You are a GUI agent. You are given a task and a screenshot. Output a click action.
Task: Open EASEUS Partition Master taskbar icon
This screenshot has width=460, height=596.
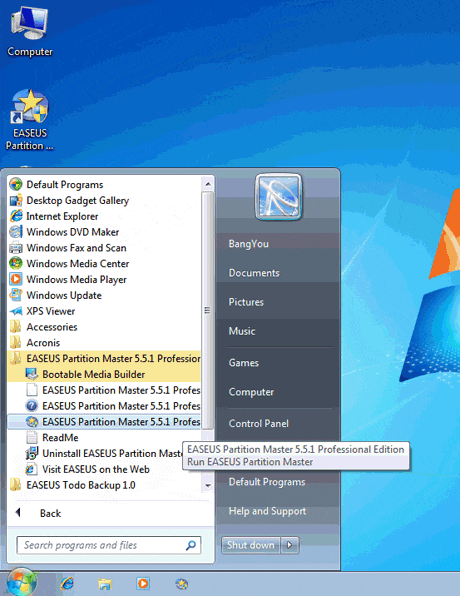[x=182, y=583]
